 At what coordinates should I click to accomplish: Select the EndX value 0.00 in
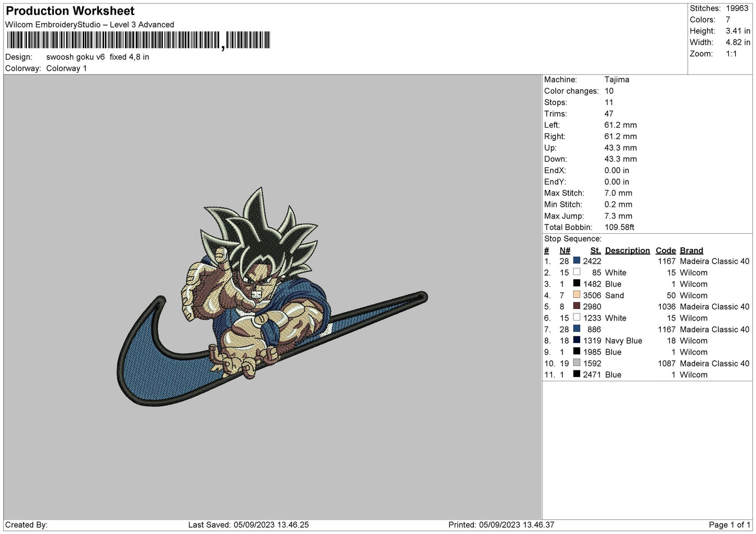click(617, 171)
